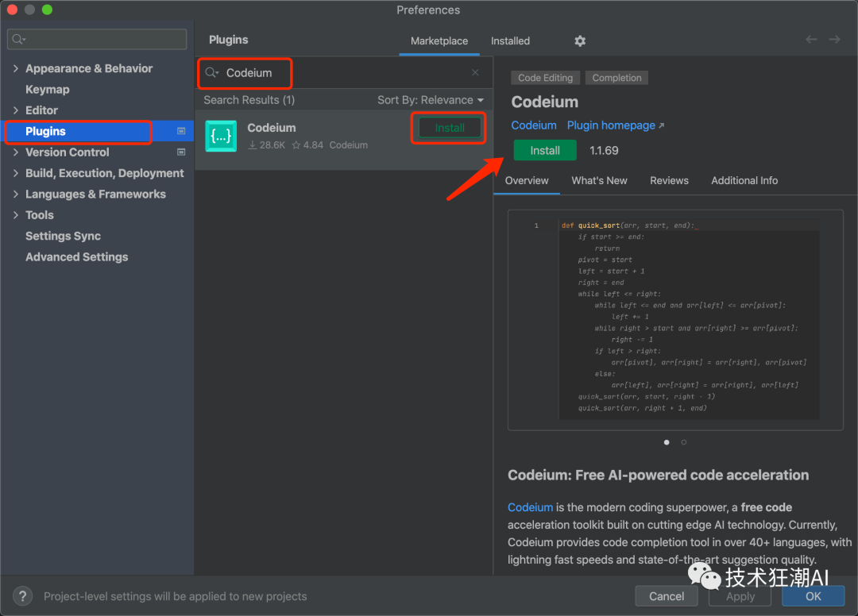Click the forward navigation arrow
Viewport: 858px width, 616px height.
coord(834,40)
